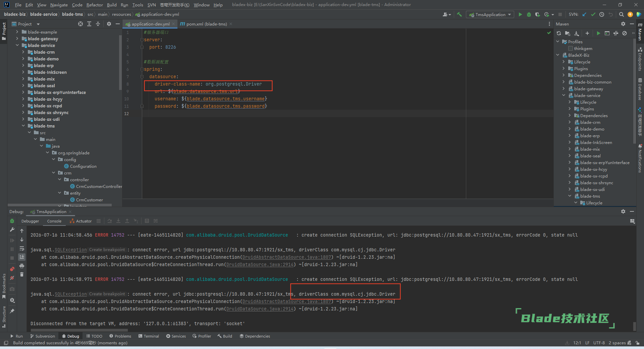Switch to Debugger tab
The width and height of the screenshot is (644, 349).
tap(30, 221)
